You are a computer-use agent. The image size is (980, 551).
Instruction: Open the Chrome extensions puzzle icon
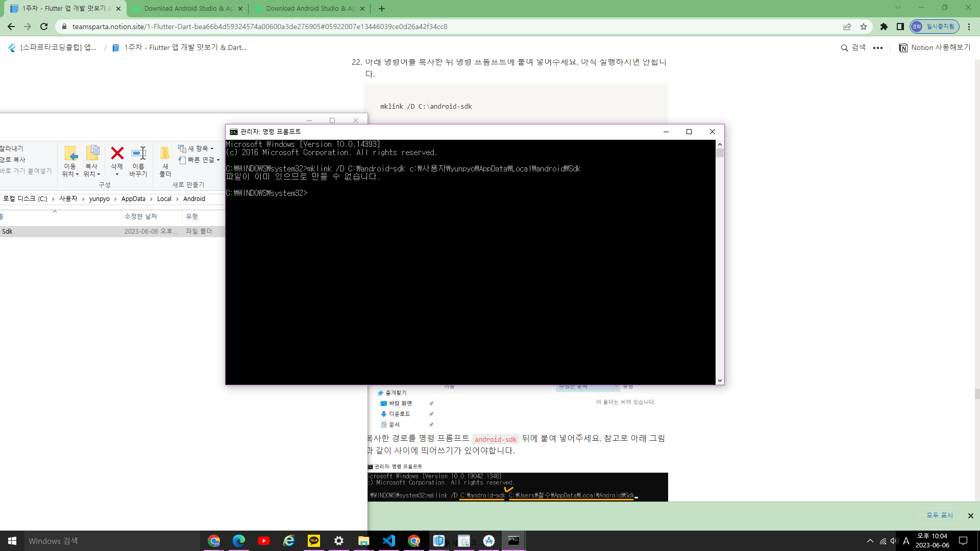click(x=884, y=27)
